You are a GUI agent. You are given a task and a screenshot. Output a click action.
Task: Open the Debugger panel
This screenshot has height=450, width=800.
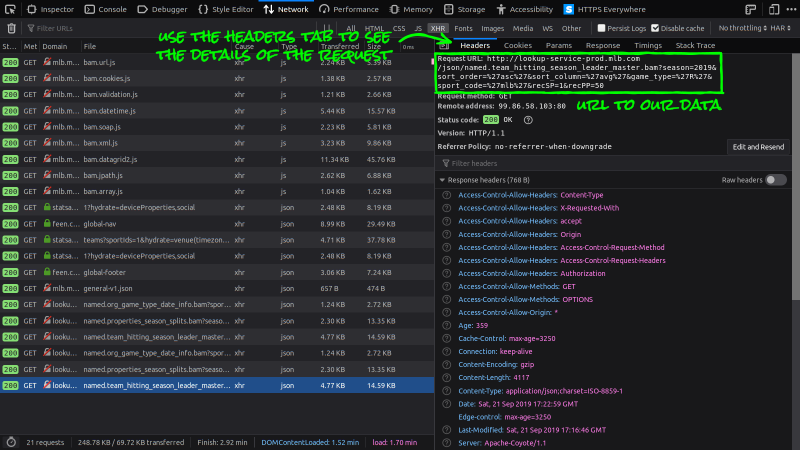[163, 9]
